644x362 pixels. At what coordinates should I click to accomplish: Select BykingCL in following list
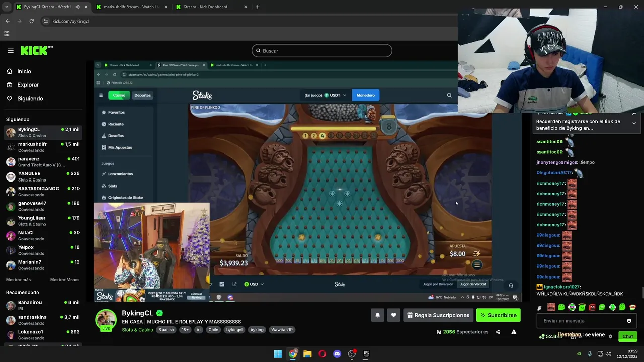click(x=43, y=132)
